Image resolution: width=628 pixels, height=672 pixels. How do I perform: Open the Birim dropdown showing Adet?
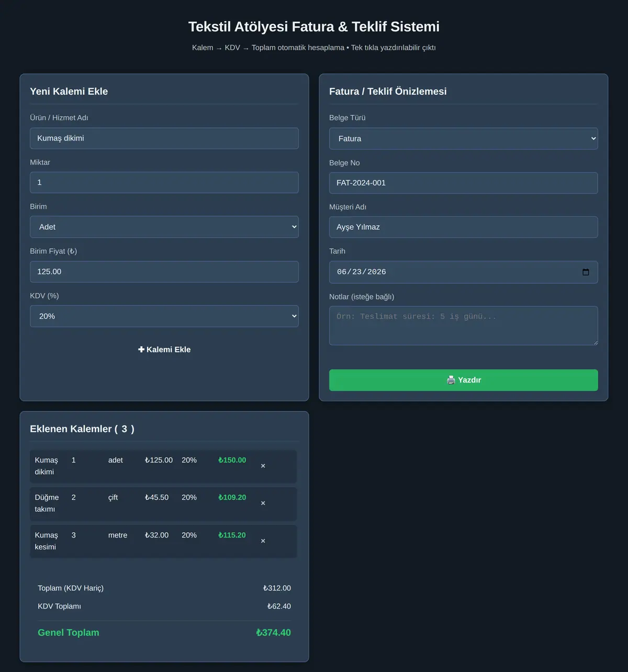click(x=164, y=227)
